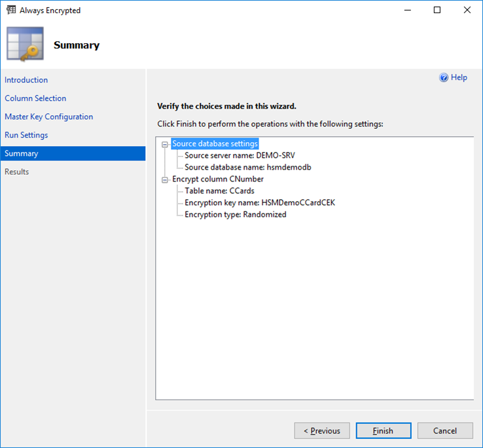Select Source database name hsmdemodb item

coord(238,168)
